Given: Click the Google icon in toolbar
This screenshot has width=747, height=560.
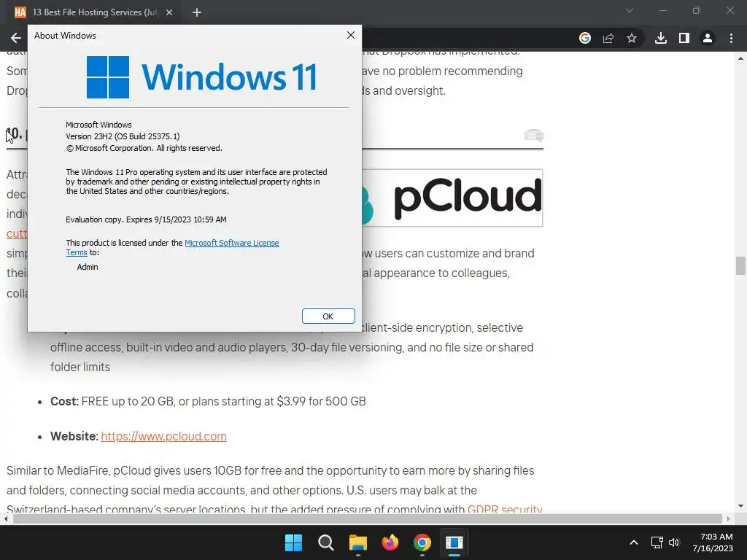Looking at the screenshot, I should click(x=585, y=38).
